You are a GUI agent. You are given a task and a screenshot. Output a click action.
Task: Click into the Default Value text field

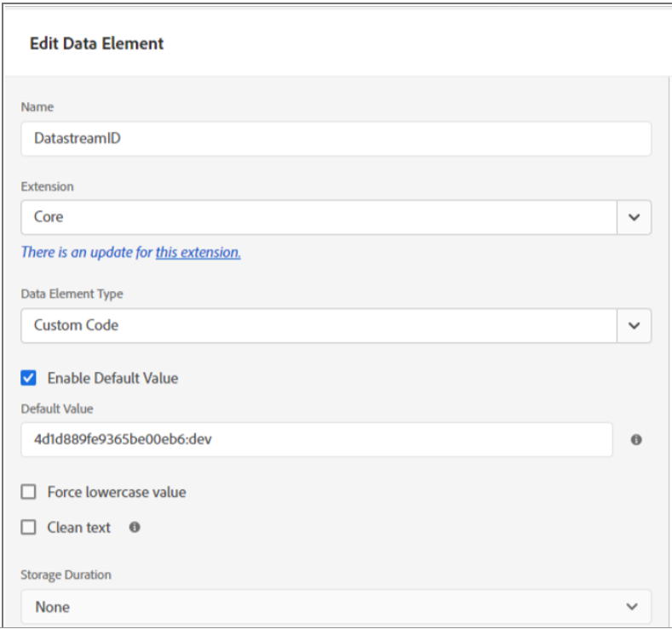click(x=316, y=440)
